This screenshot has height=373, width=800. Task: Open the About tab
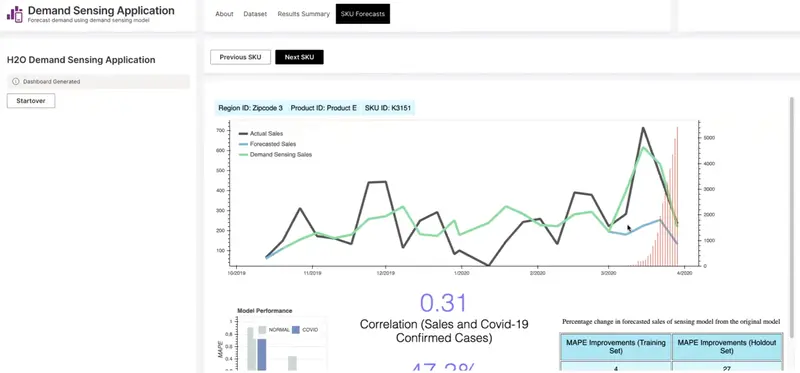224,14
